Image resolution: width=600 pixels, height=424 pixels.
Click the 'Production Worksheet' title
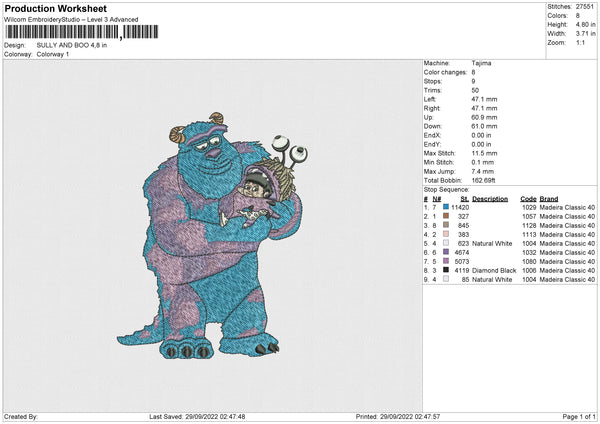(x=55, y=8)
